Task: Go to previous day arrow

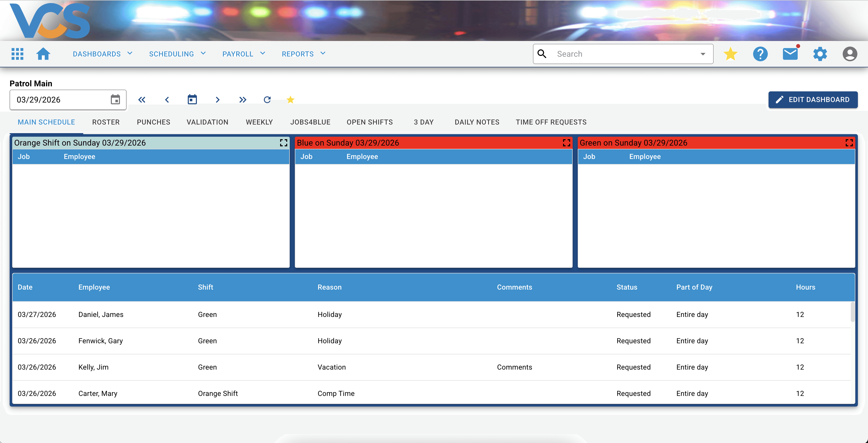Action: tap(167, 100)
